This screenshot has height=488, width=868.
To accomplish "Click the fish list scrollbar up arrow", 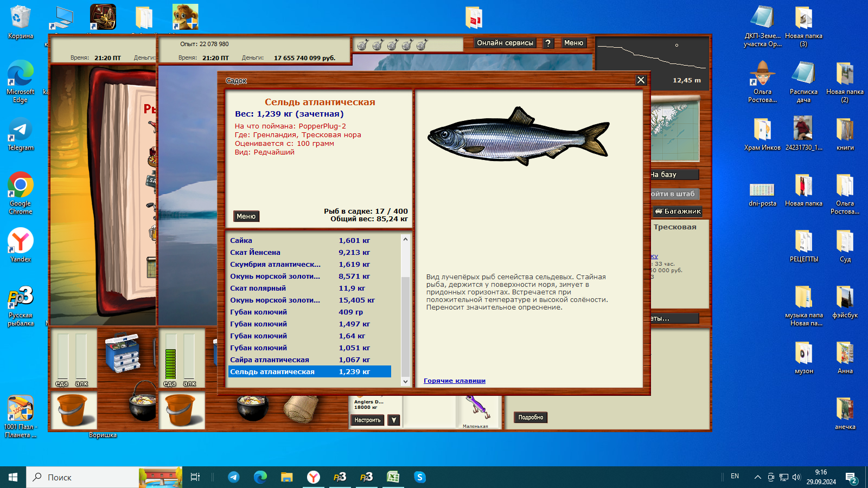I will point(405,239).
